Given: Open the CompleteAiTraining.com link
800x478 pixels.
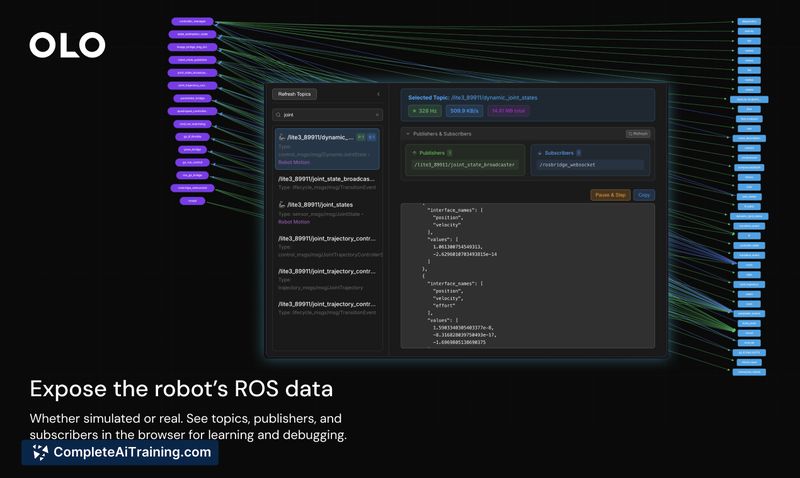Looking at the screenshot, I should coord(120,452).
